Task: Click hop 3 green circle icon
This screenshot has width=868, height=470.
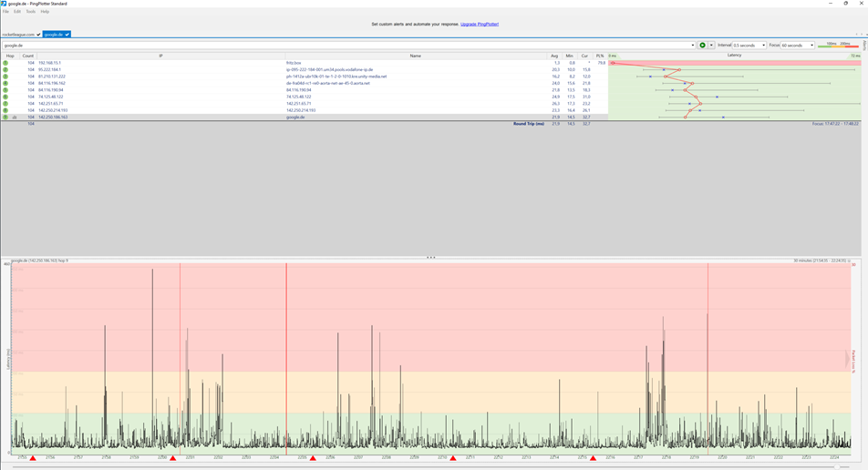Action: coord(5,77)
